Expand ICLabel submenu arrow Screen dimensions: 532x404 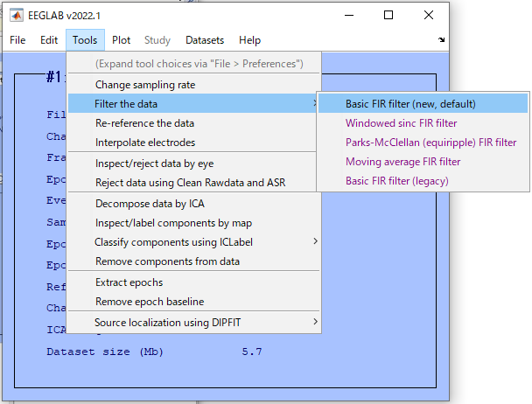[315, 241]
